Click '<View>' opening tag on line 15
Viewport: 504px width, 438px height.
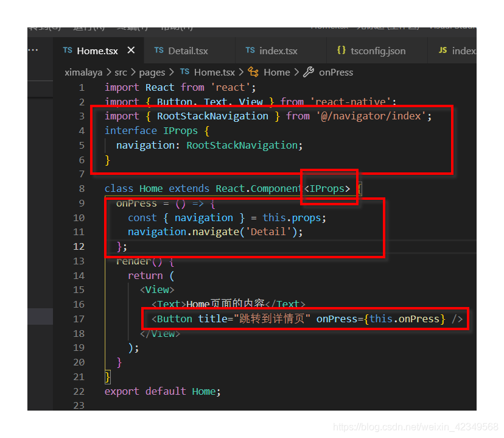coord(157,290)
